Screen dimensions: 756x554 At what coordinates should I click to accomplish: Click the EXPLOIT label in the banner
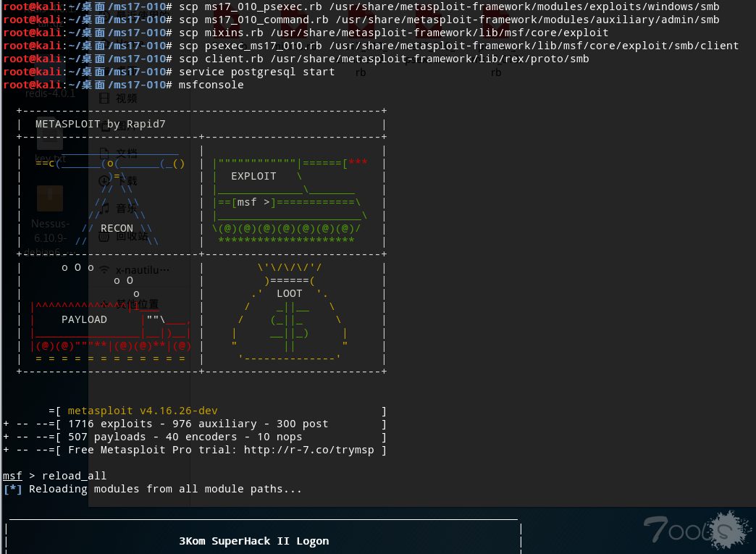tap(253, 176)
